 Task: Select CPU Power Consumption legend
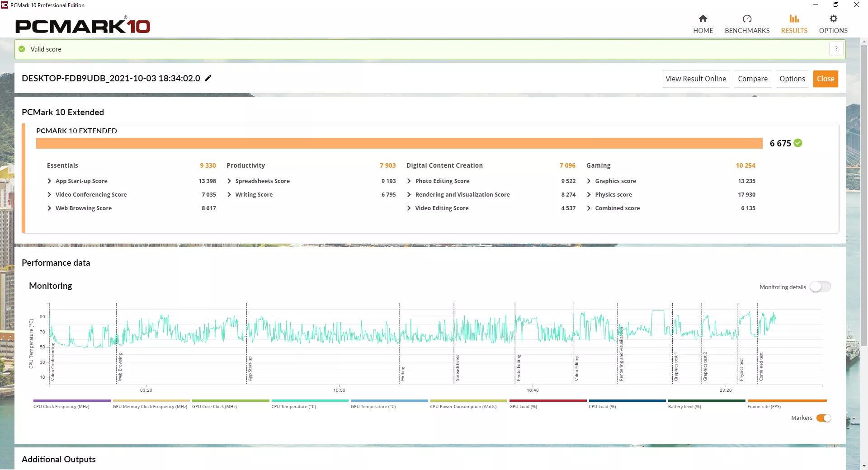[x=469, y=404]
